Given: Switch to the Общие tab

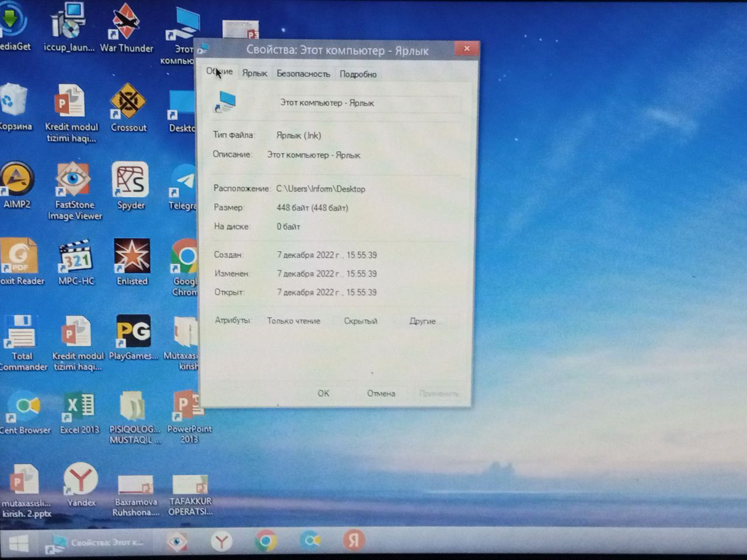Looking at the screenshot, I should coord(219,72).
